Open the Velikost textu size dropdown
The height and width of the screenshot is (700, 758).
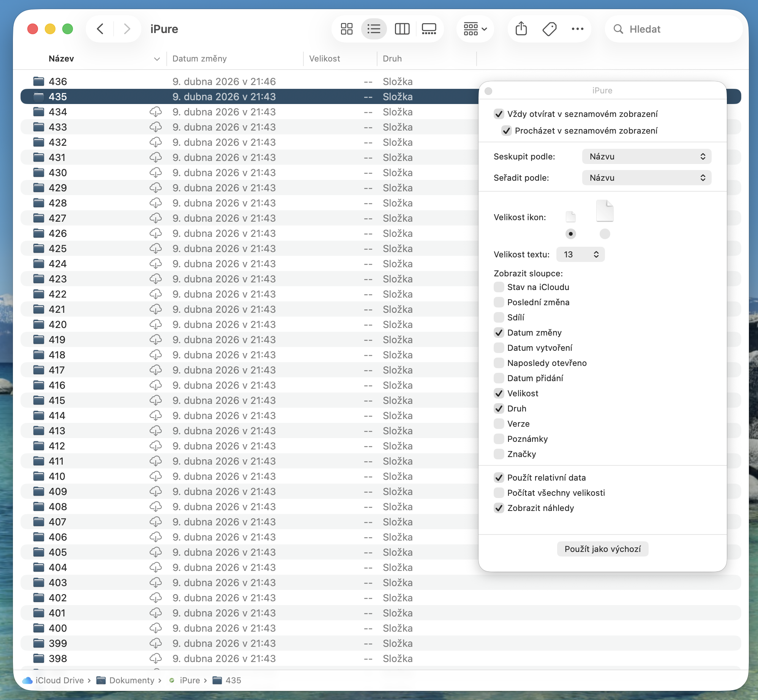point(580,254)
